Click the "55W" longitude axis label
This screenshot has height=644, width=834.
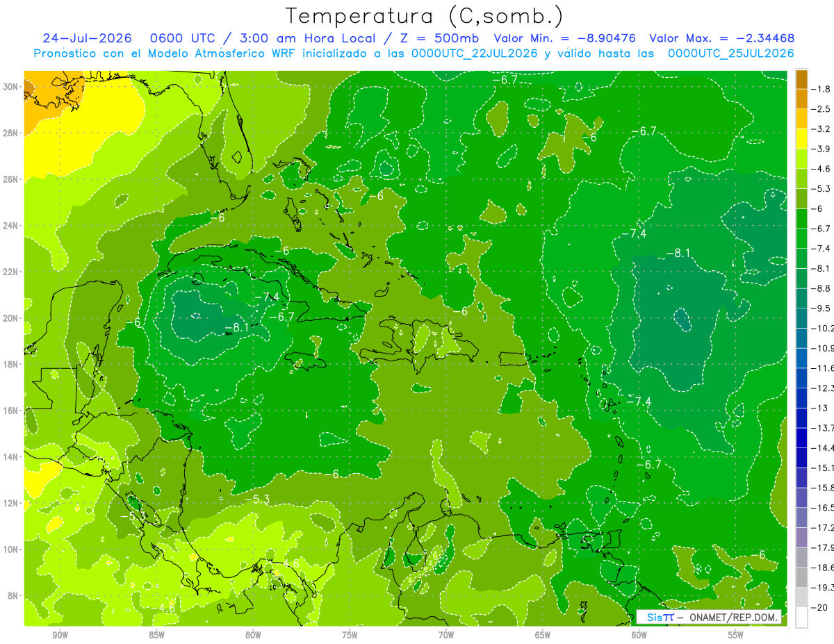click(736, 636)
